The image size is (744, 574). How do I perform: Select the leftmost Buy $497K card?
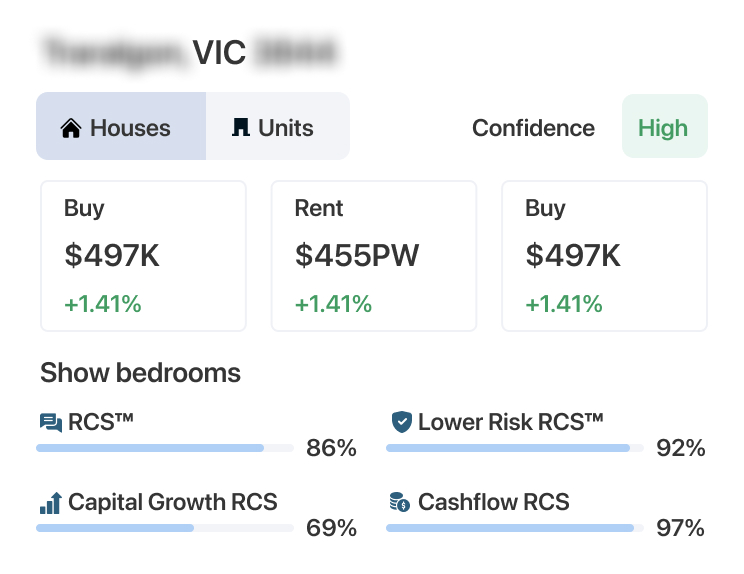pyautogui.click(x=143, y=256)
